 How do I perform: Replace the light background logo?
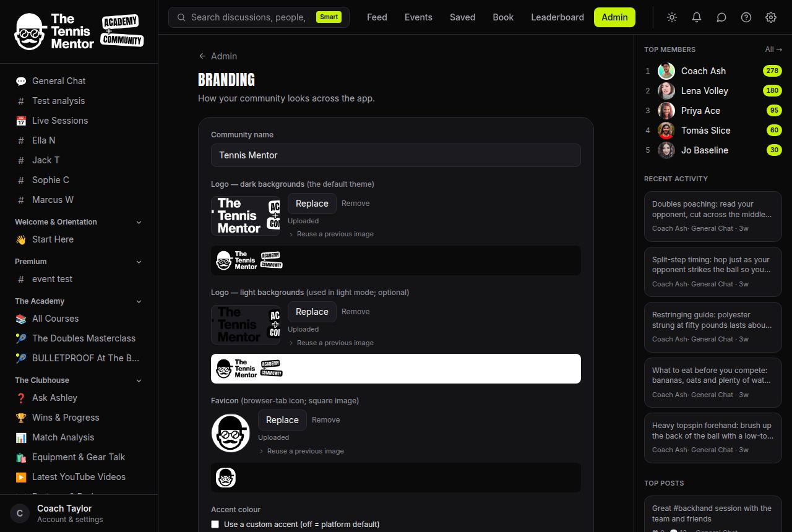pos(312,312)
